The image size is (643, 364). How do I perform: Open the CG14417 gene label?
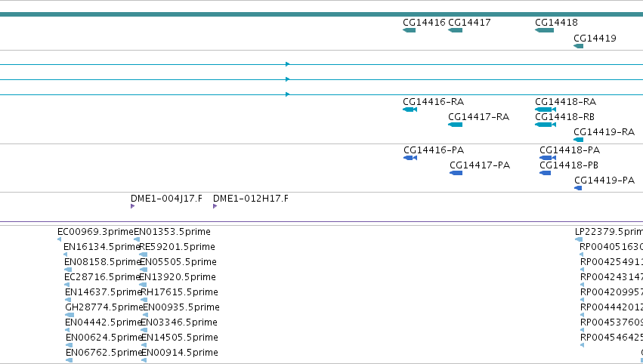click(469, 23)
